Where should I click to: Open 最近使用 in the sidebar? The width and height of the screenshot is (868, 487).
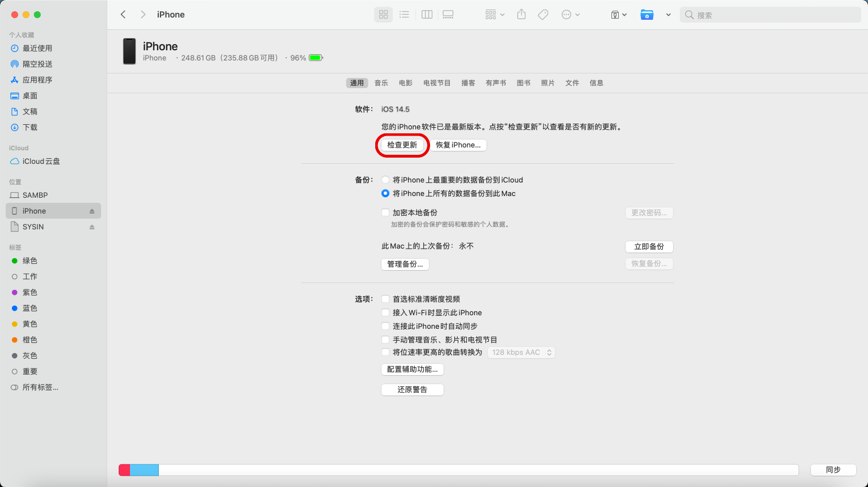(53, 48)
